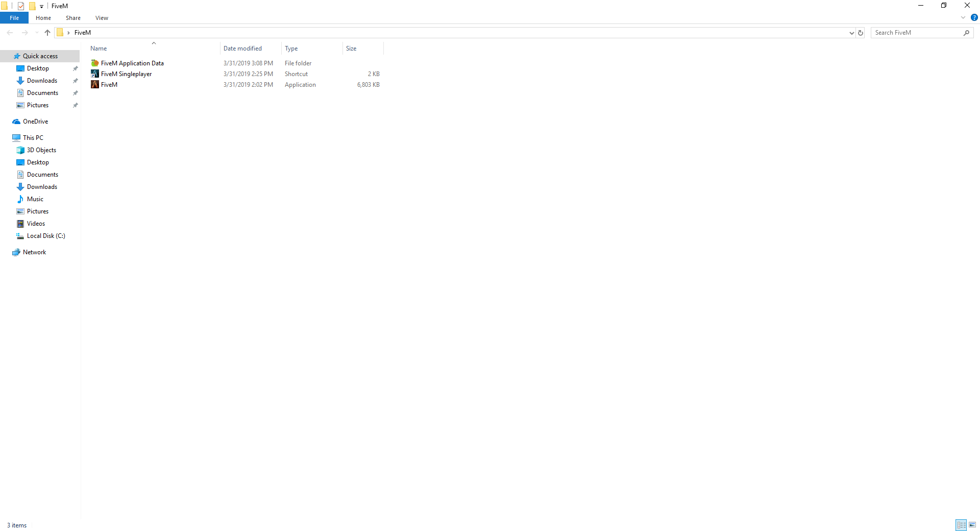This screenshot has height=531, width=980.
Task: Open the Help question mark icon
Action: (974, 17)
